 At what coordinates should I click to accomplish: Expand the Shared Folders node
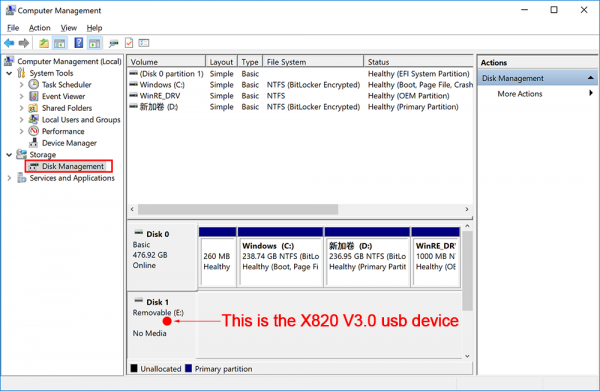pos(21,108)
